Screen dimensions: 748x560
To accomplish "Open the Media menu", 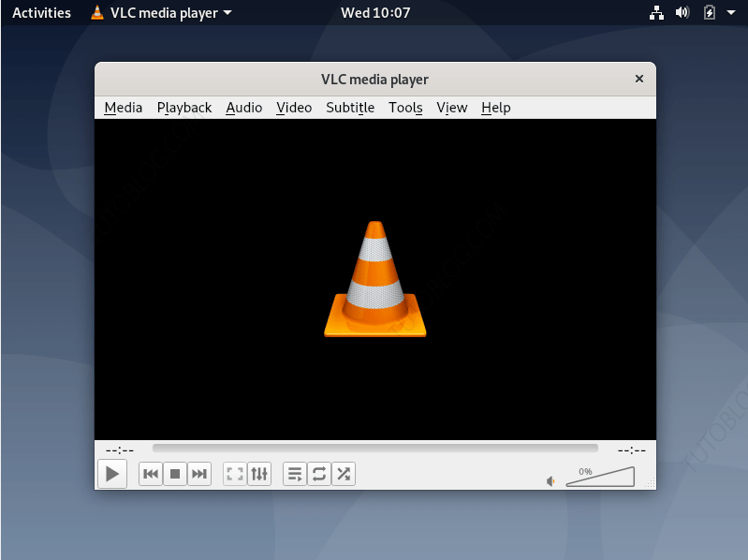I will (x=124, y=108).
